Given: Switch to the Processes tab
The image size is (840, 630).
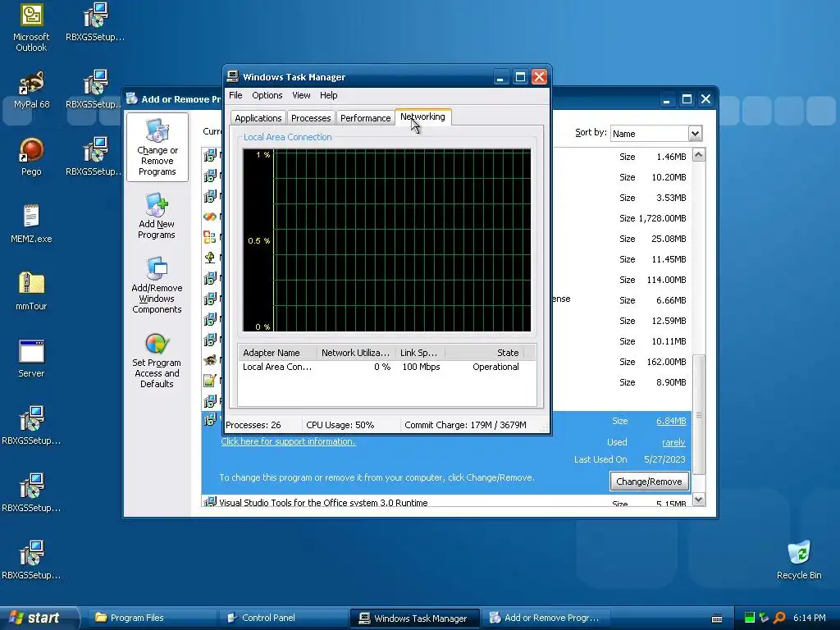Looking at the screenshot, I should pyautogui.click(x=311, y=118).
